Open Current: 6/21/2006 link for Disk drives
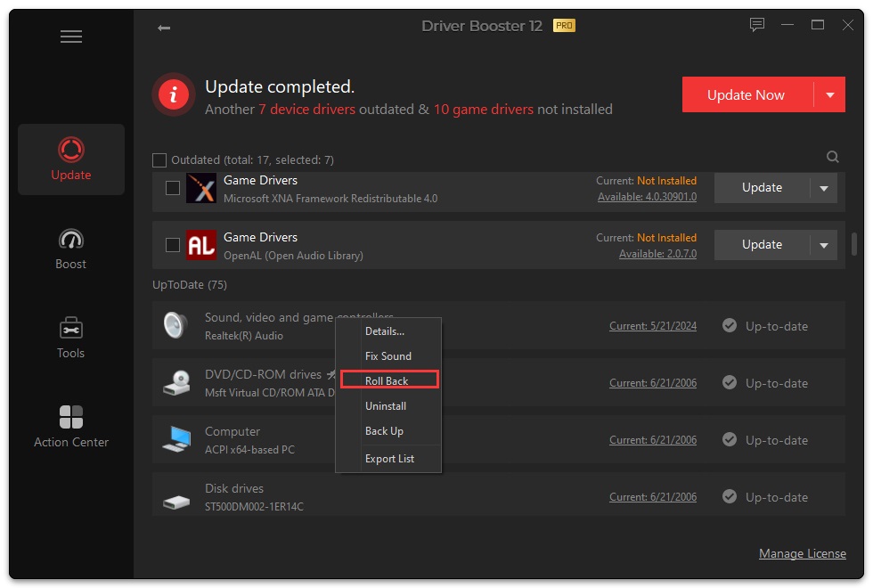The width and height of the screenshot is (873, 588). 652,497
